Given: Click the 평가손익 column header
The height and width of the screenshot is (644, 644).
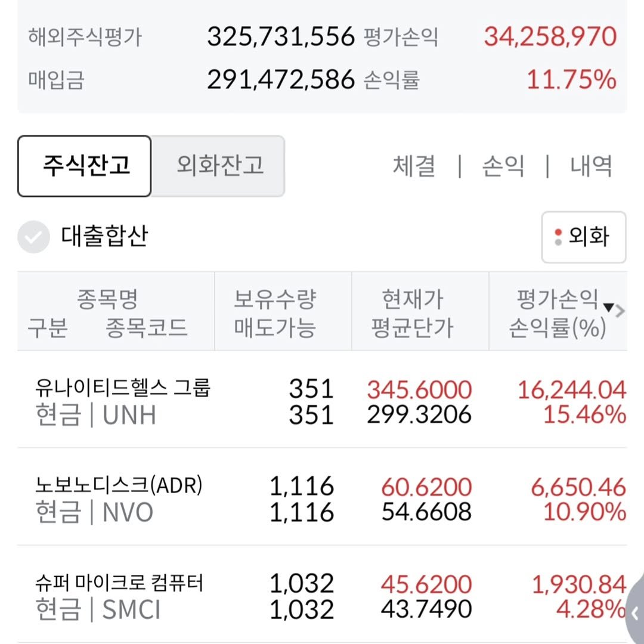Looking at the screenshot, I should click(x=557, y=299).
